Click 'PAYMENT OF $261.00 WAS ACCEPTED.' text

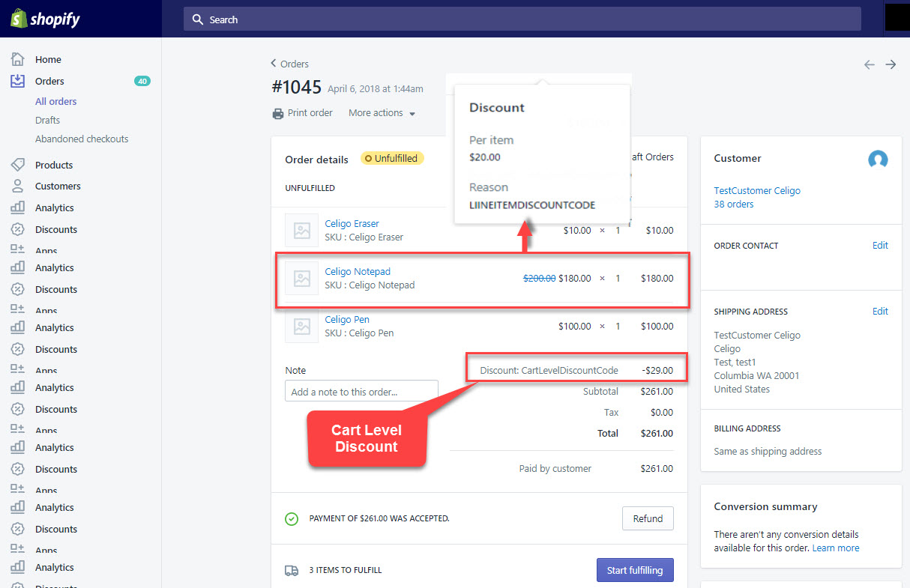pyautogui.click(x=379, y=518)
